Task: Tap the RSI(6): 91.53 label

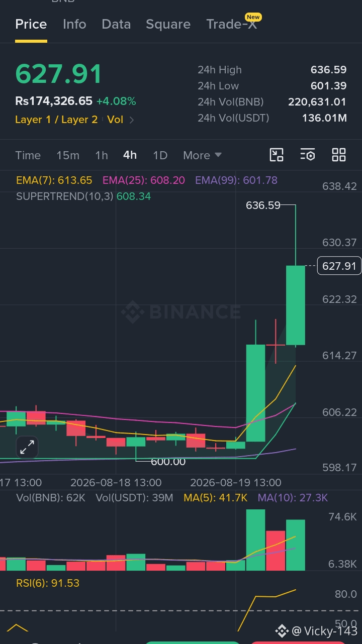Action: (48, 583)
